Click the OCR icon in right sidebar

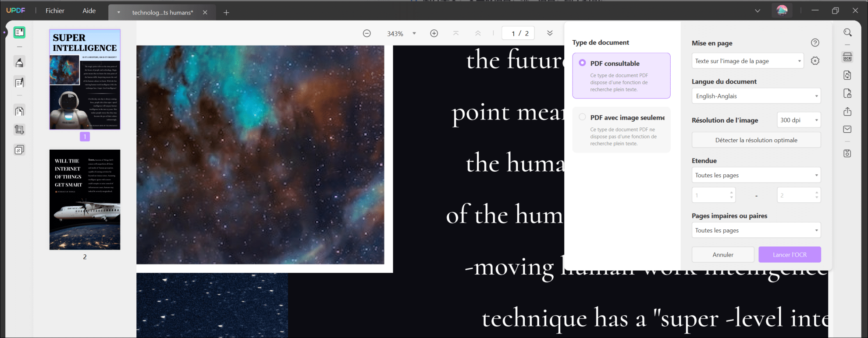point(847,57)
